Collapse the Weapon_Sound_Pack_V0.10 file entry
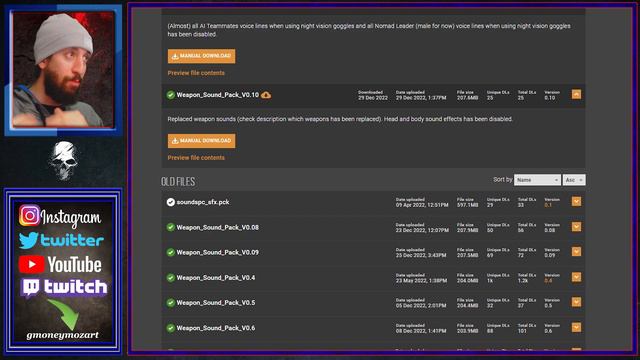 coord(576,94)
